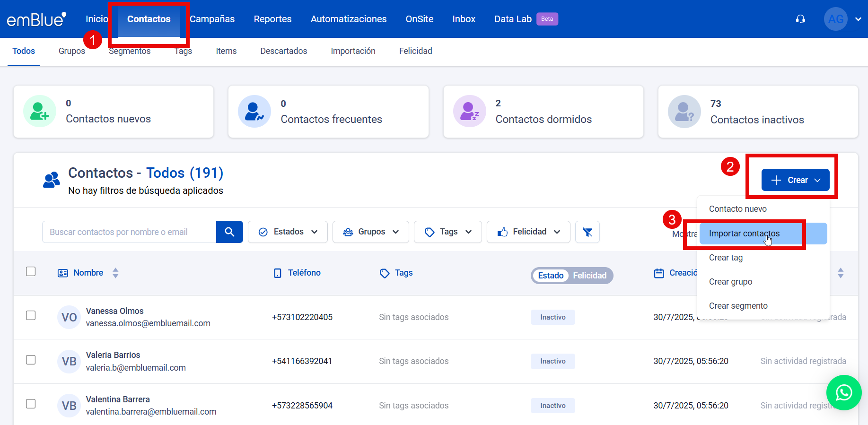Viewport: 868px width, 425px height.
Task: Open the Segmentos tab
Action: 130,51
